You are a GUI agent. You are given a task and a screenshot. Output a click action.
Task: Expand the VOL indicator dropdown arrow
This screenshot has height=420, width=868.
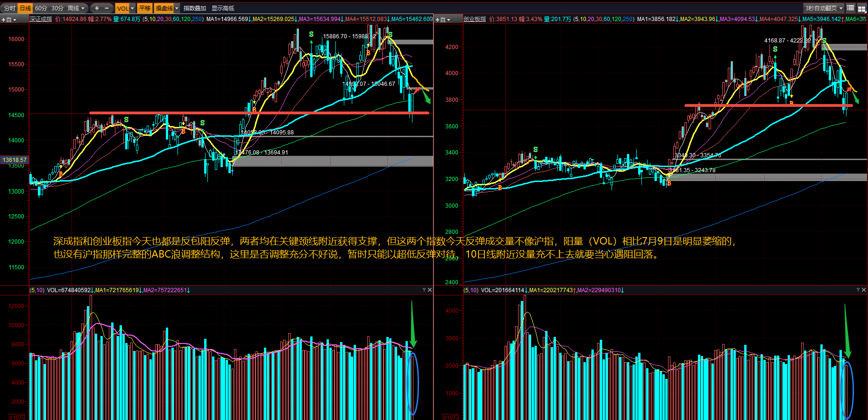[x=133, y=8]
